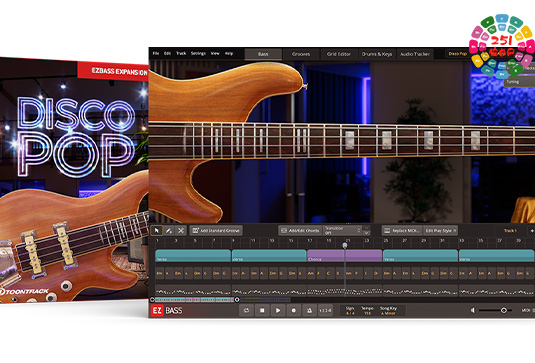Select the pencil draw tool
This screenshot has height=363, width=535.
click(169, 231)
